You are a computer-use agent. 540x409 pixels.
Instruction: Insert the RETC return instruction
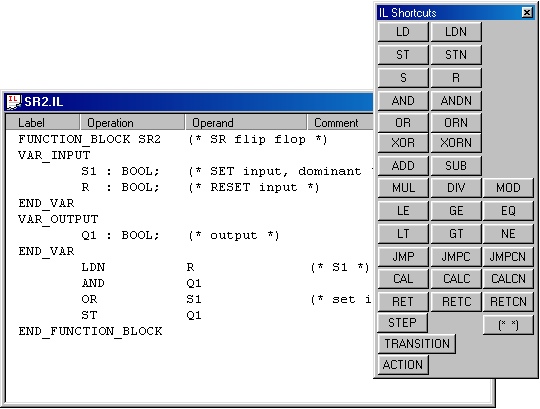[456, 302]
